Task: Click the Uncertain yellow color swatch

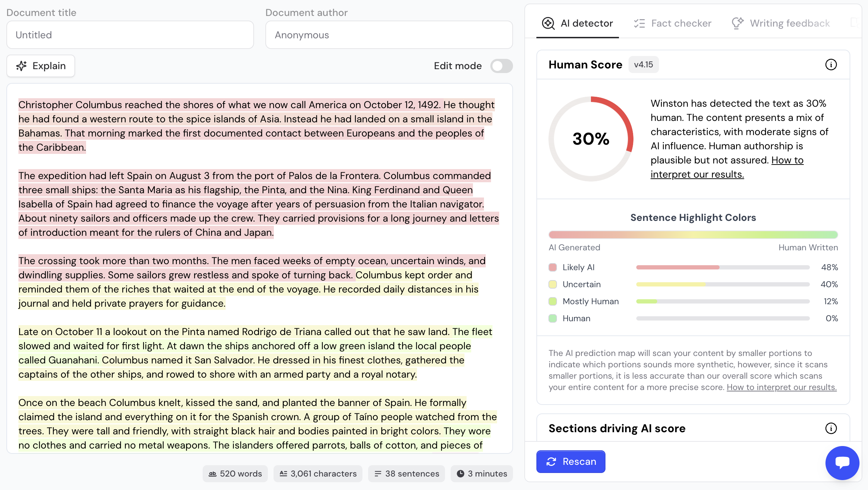Action: (x=553, y=284)
